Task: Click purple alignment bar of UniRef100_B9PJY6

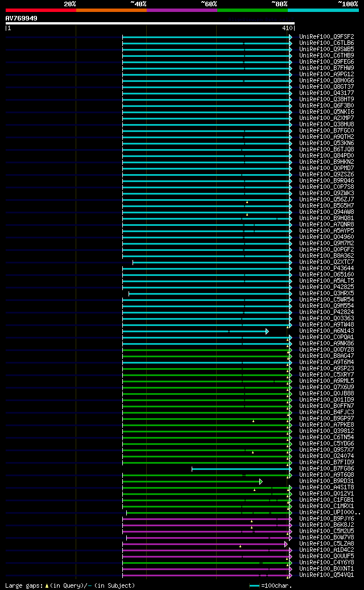Action: point(207,519)
